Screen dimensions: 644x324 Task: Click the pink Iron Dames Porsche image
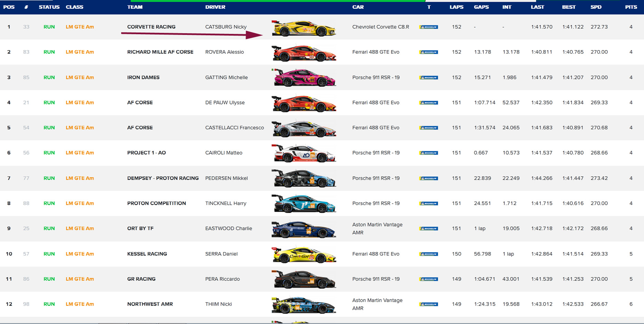304,78
